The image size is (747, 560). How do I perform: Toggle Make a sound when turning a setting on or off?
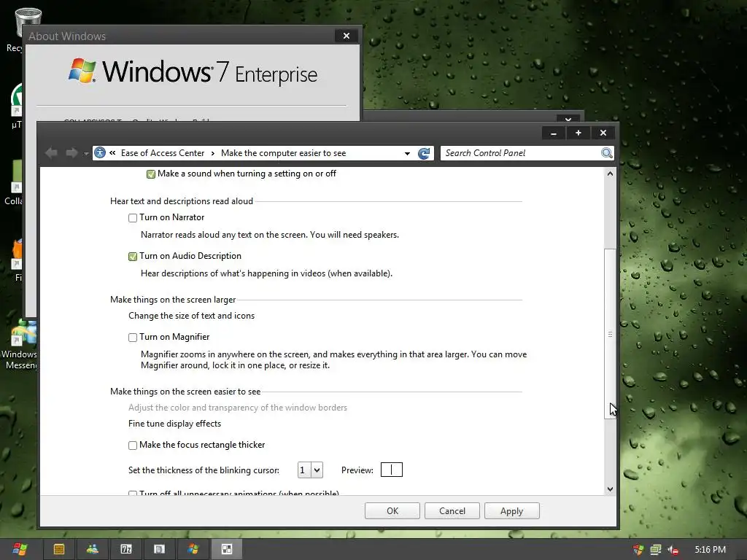[151, 174]
